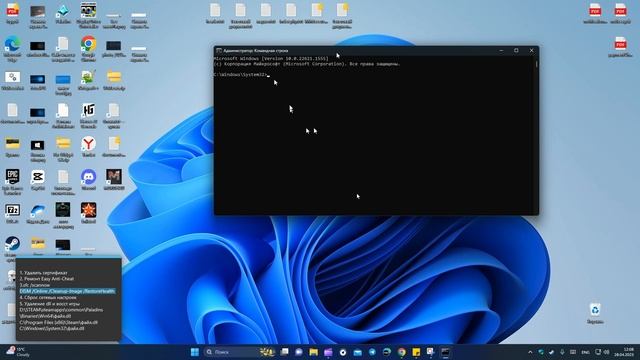Click Command Prompt taskbar icon

pos(445,352)
